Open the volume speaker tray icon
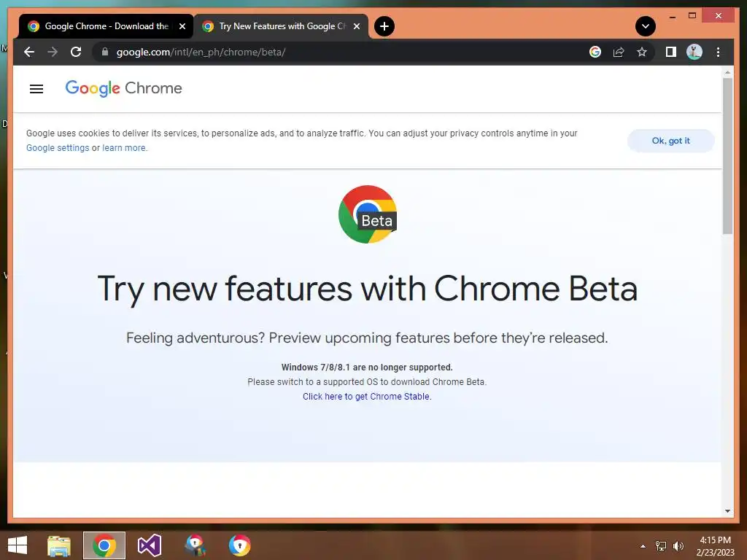The image size is (747, 560). pos(678,546)
